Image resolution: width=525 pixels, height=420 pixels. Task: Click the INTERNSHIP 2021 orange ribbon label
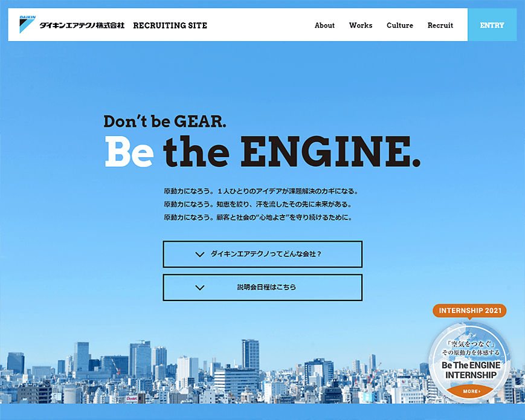pyautogui.click(x=470, y=311)
